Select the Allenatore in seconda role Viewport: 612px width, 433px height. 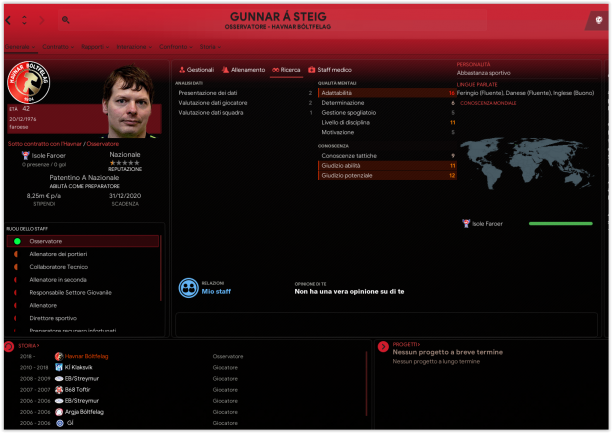click(83, 280)
